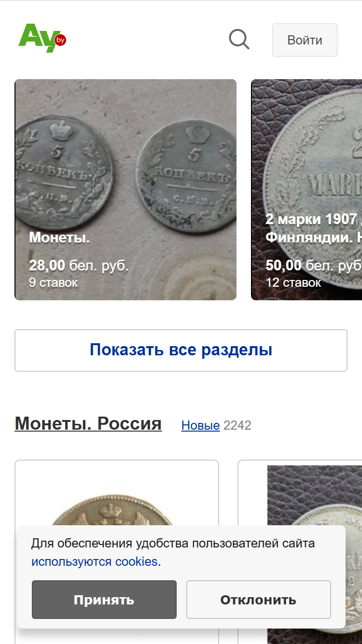Open the Ay.by logo homepage
The image size is (362, 644).
42,38
